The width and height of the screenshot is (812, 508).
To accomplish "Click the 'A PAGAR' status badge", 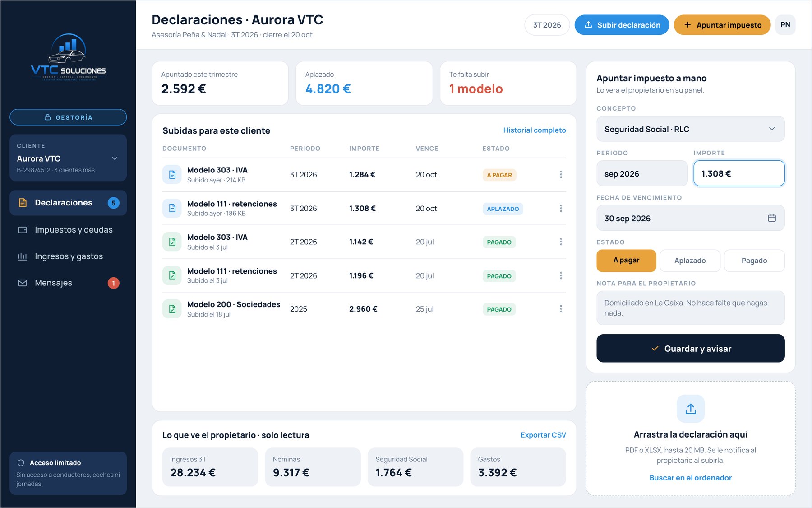I will tap(499, 175).
